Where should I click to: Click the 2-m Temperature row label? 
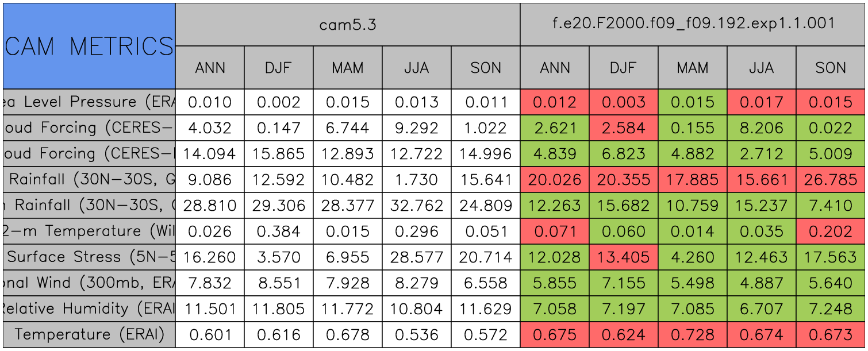89,231
